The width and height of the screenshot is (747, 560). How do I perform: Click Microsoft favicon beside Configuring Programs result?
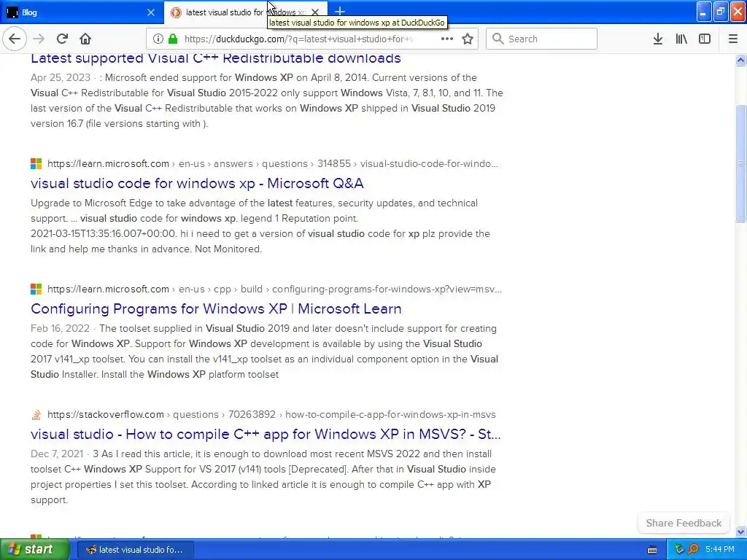pyautogui.click(x=36, y=289)
